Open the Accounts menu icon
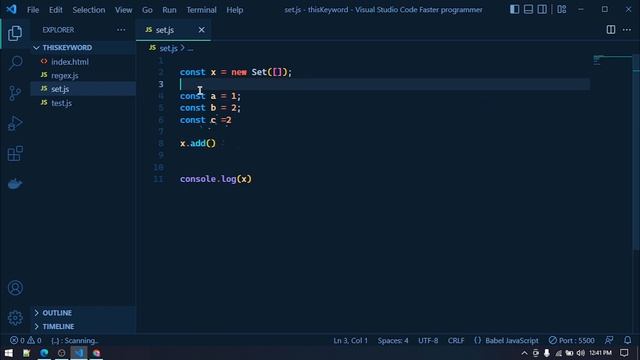Image resolution: width=640 pixels, height=360 pixels. (x=15, y=288)
